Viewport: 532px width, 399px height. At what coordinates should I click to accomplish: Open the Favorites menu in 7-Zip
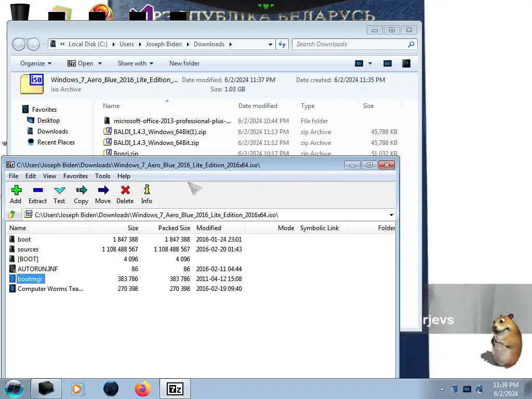click(x=75, y=176)
